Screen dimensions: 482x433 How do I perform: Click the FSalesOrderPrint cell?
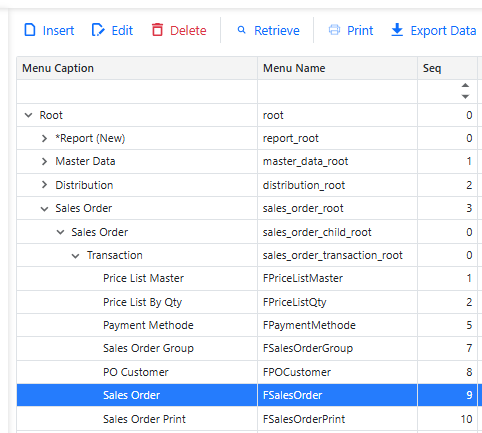337,419
